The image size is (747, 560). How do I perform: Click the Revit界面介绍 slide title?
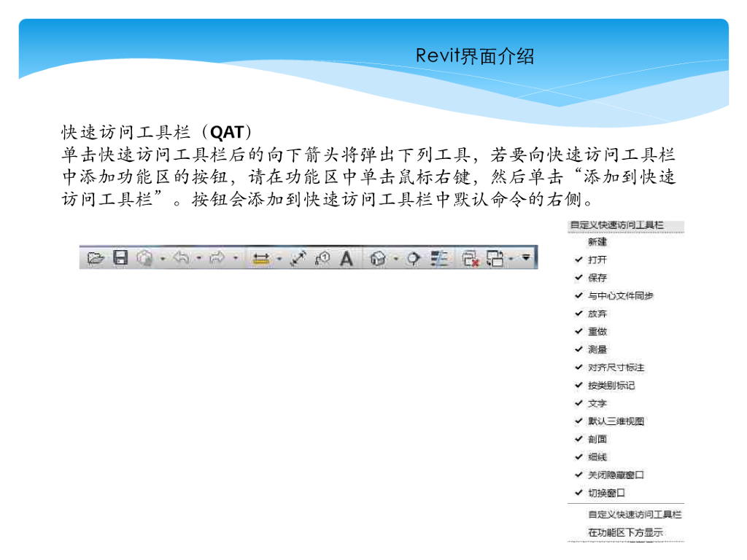[x=475, y=56]
